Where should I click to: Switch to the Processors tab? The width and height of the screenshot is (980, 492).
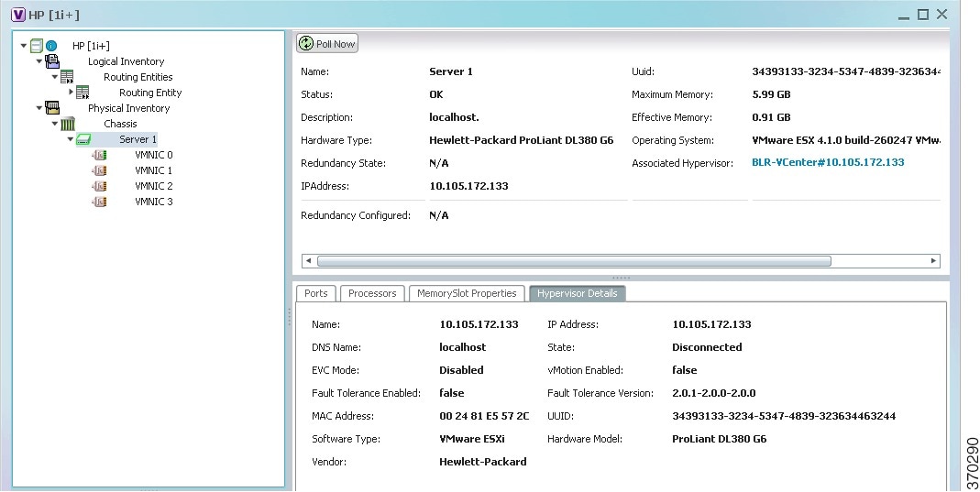[372, 293]
